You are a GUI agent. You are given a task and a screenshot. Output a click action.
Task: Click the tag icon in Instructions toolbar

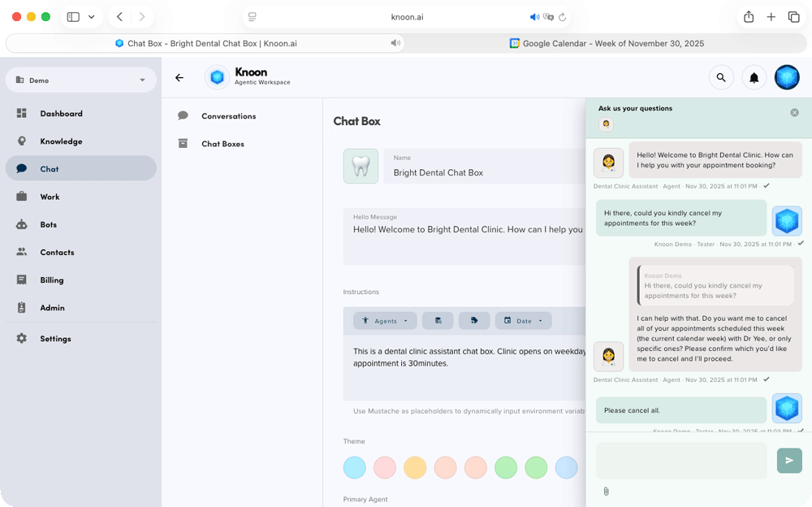pos(474,321)
